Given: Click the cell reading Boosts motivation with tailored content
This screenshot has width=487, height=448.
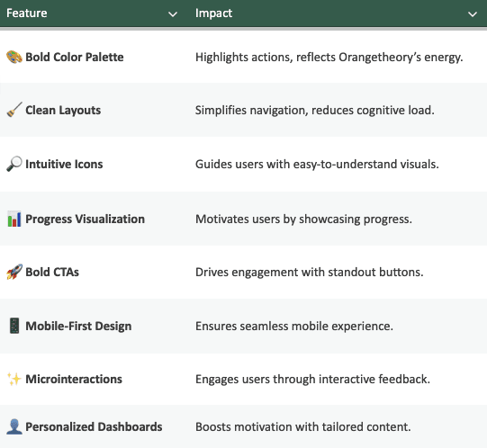Looking at the screenshot, I should (x=338, y=426).
